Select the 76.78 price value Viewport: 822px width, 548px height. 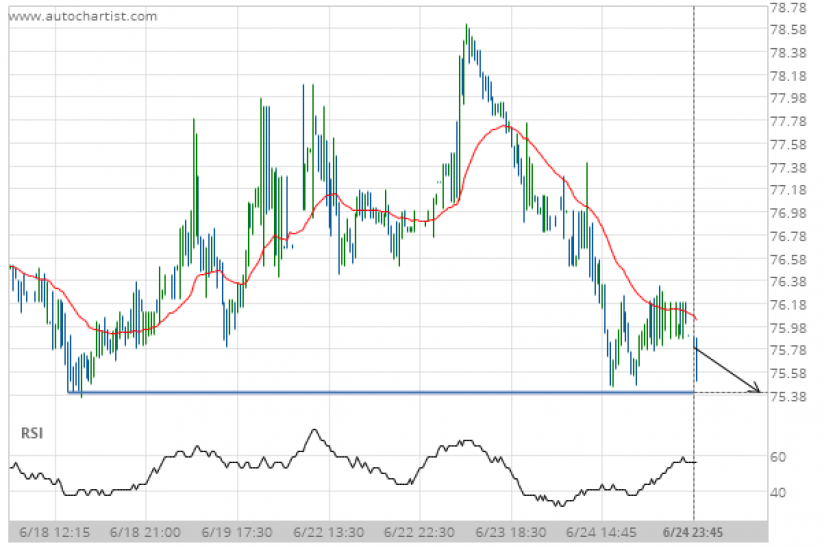[788, 237]
